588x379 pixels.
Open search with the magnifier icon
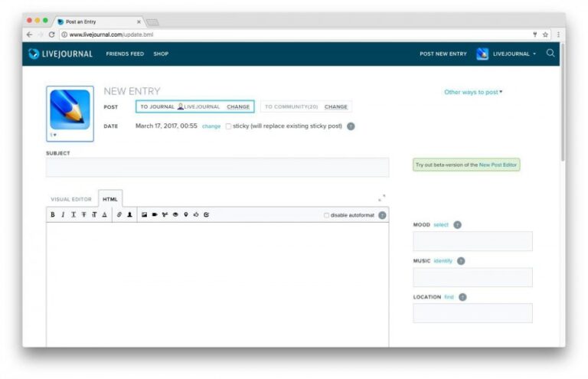coord(550,54)
